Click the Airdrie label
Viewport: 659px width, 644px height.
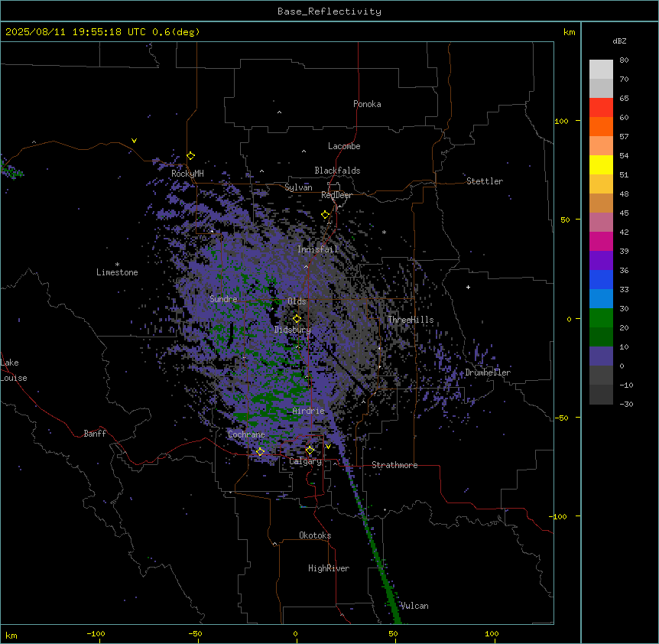(x=309, y=411)
